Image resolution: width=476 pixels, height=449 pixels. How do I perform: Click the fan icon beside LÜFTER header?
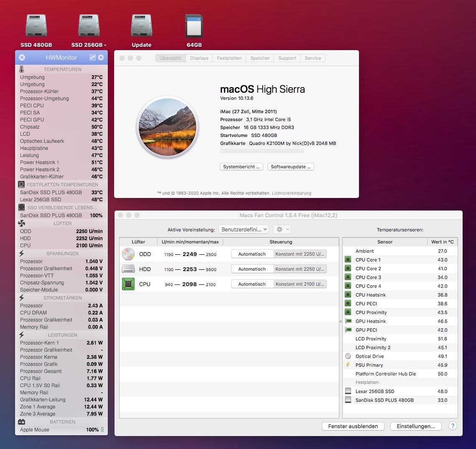click(x=22, y=223)
